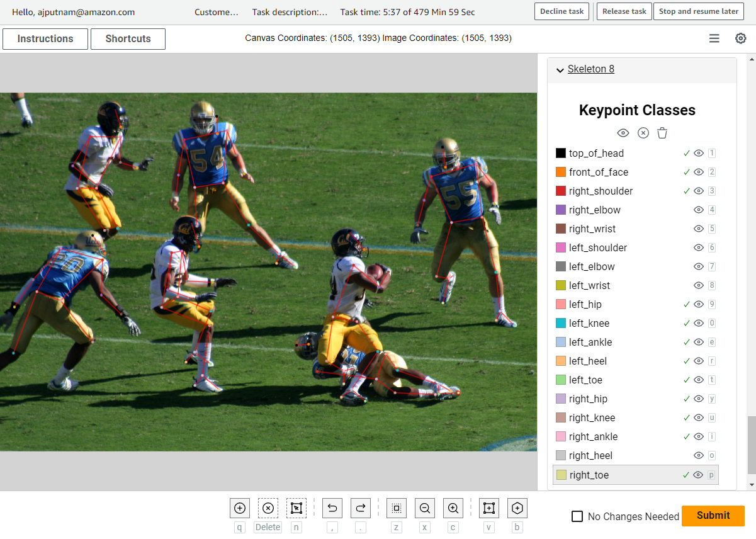Click the add keypoint circle-plus tool

coord(240,508)
